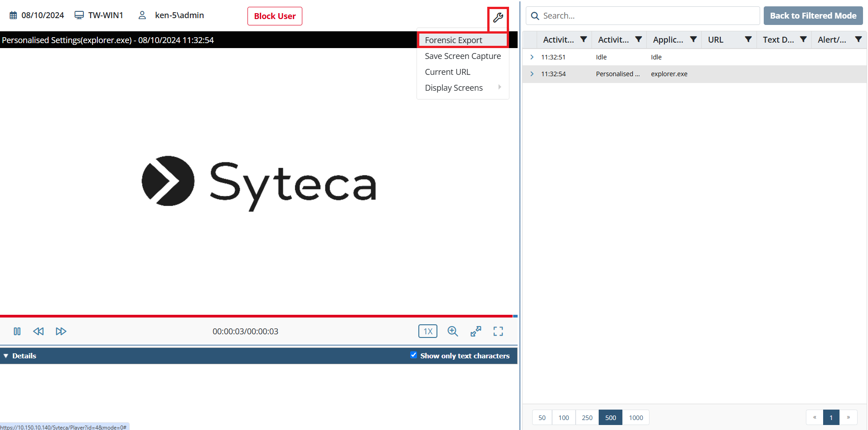
Task: Select Forensic Export menu item
Action: (462, 40)
